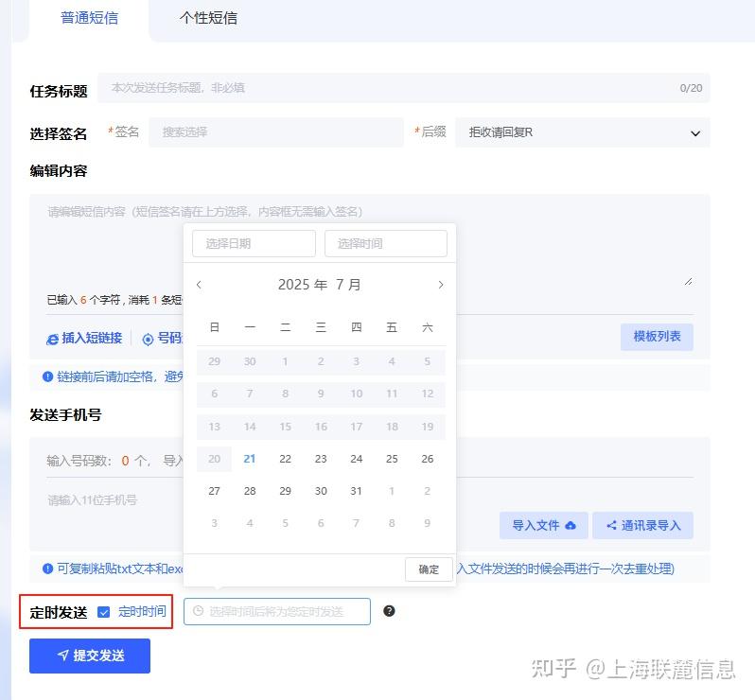Click the 签名 search select field
Image resolution: width=755 pixels, height=700 pixels.
[x=276, y=131]
